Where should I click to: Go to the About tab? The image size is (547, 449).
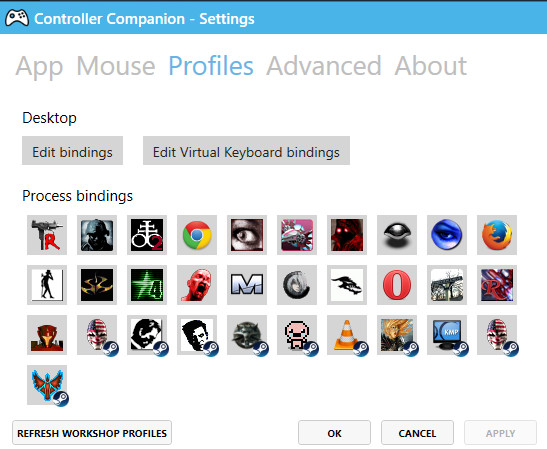coord(430,66)
